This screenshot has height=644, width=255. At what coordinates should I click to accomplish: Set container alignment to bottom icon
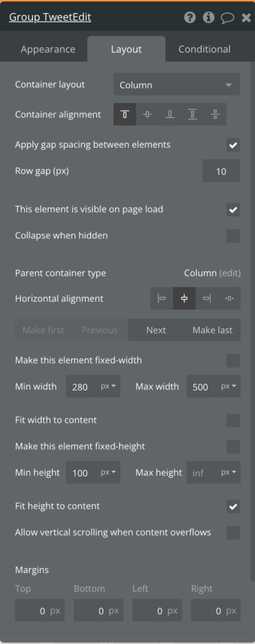pos(170,114)
